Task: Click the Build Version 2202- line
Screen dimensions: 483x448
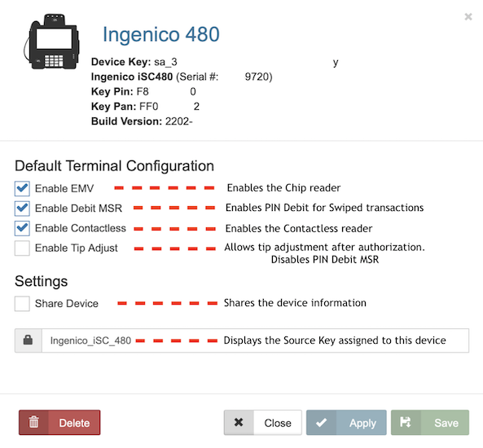Action: click(142, 121)
